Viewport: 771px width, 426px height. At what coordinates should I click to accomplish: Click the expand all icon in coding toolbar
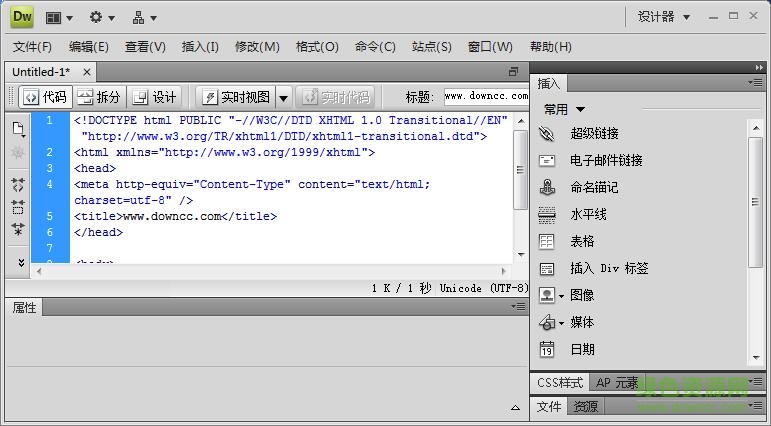click(18, 229)
